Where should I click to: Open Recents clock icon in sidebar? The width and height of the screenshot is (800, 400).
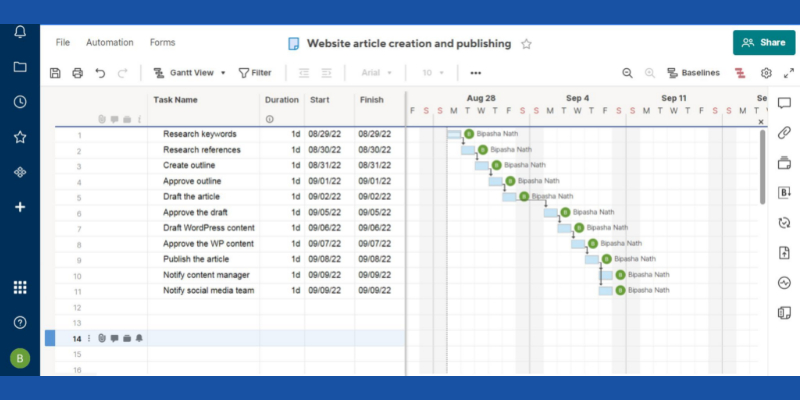[20, 102]
